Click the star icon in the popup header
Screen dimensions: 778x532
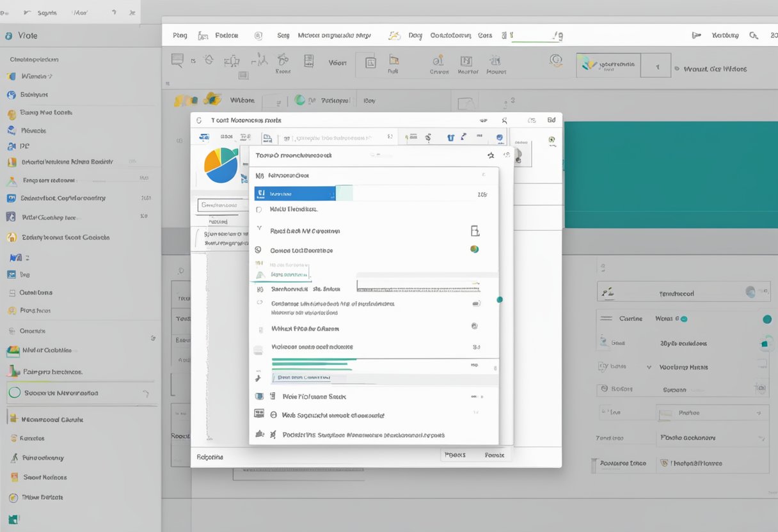click(x=491, y=155)
